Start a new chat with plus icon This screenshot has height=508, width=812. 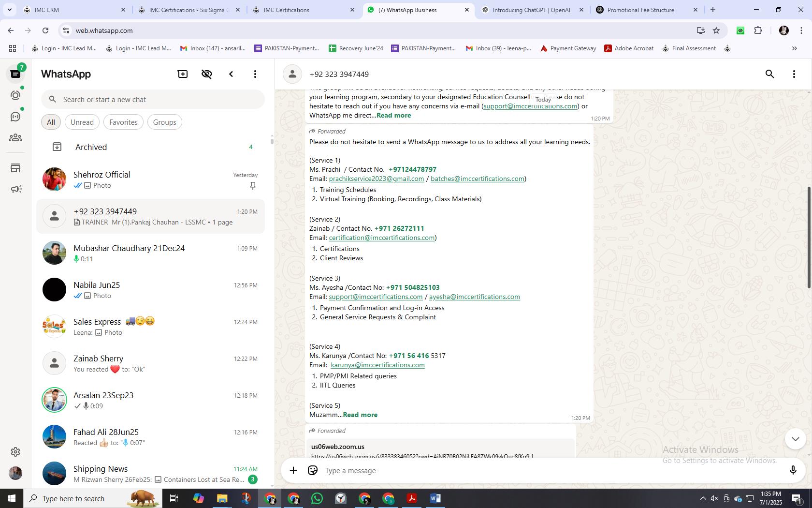click(x=183, y=74)
